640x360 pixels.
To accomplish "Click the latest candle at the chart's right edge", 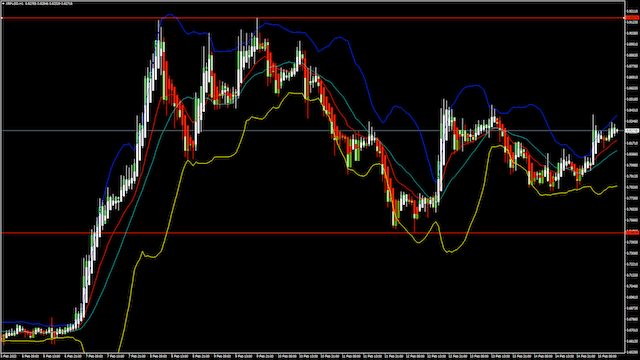I will (x=616, y=131).
